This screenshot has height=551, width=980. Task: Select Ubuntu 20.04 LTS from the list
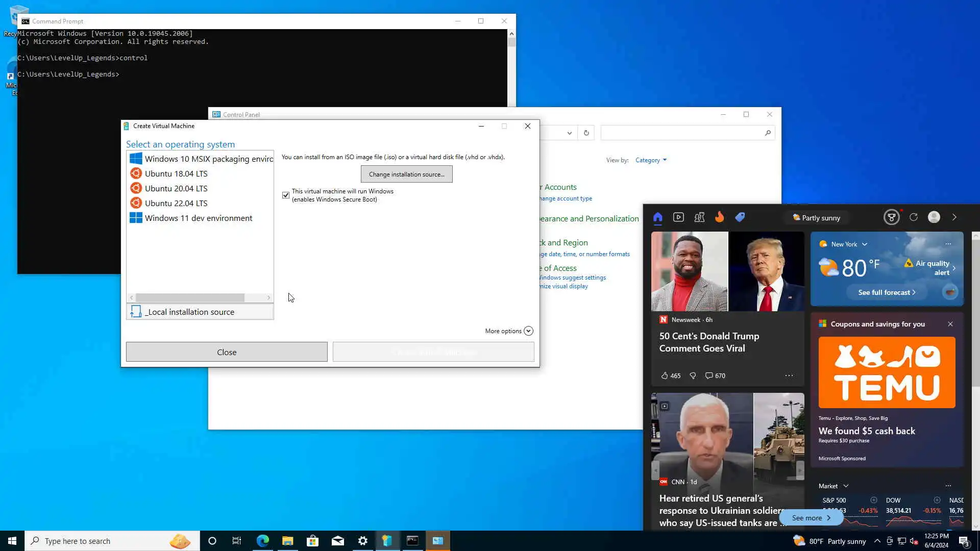pyautogui.click(x=176, y=188)
